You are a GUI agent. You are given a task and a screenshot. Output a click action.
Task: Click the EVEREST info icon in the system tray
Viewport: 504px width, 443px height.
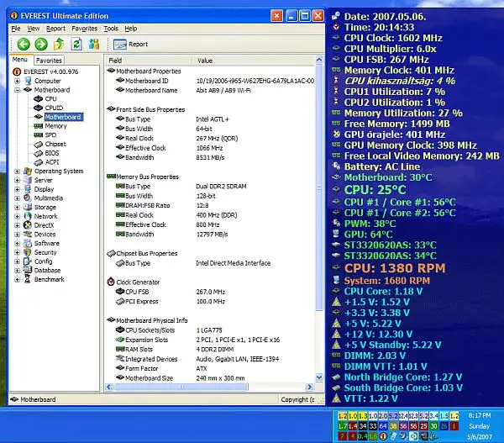[383, 436]
